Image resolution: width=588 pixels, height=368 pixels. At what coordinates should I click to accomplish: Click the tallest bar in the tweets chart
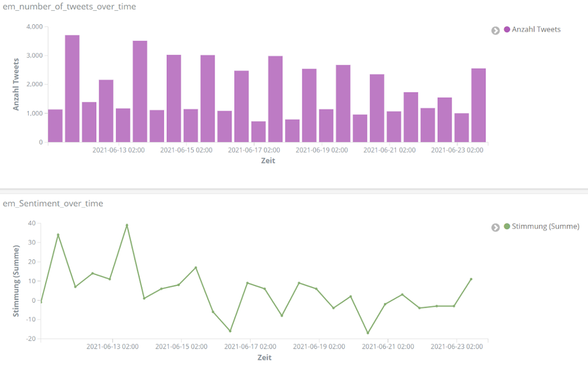pos(72,89)
